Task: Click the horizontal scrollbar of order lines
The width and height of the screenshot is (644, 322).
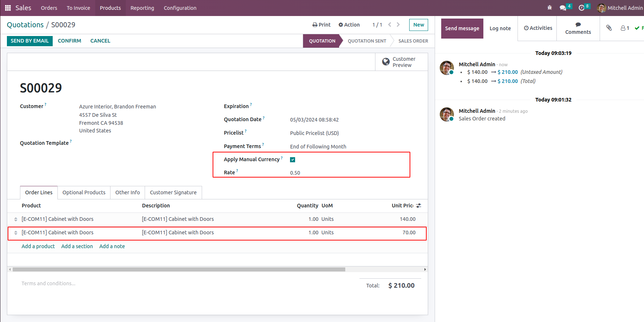Action: 179,270
